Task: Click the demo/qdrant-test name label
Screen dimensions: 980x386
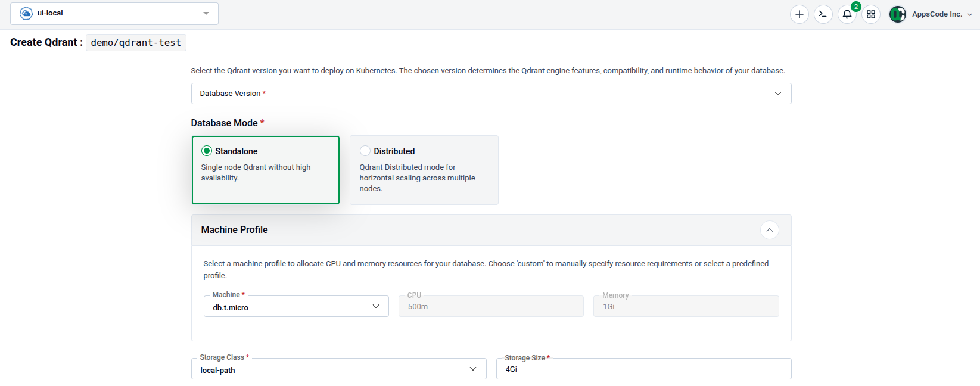Action: pyautogui.click(x=136, y=42)
